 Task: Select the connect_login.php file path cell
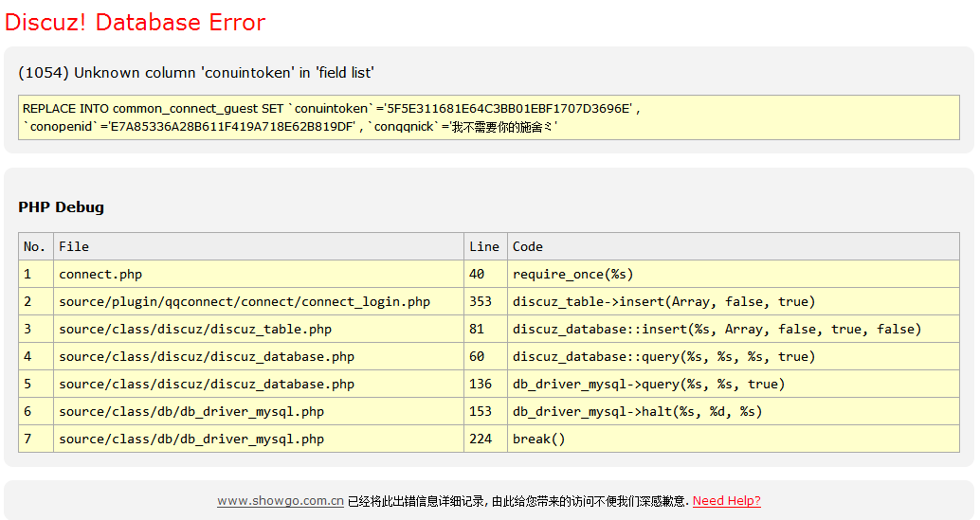259,301
